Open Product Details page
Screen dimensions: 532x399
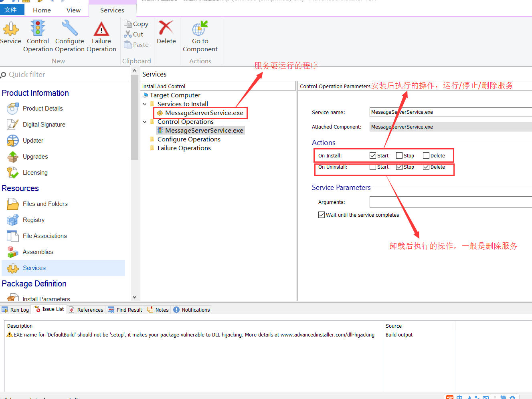43,109
